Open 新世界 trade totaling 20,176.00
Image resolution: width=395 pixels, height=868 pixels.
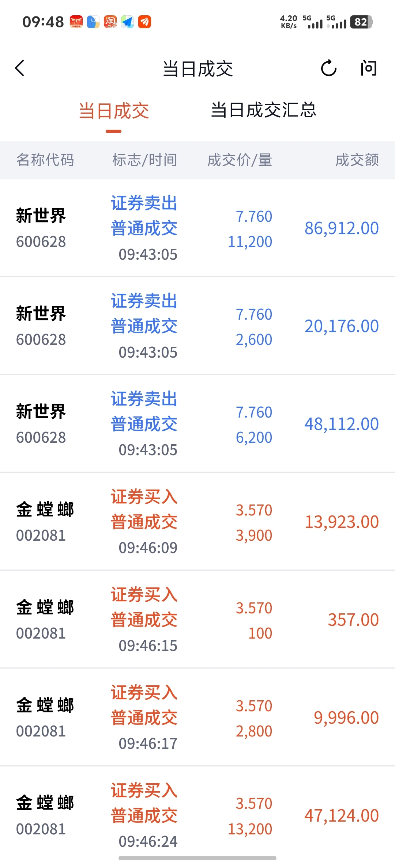(197, 326)
